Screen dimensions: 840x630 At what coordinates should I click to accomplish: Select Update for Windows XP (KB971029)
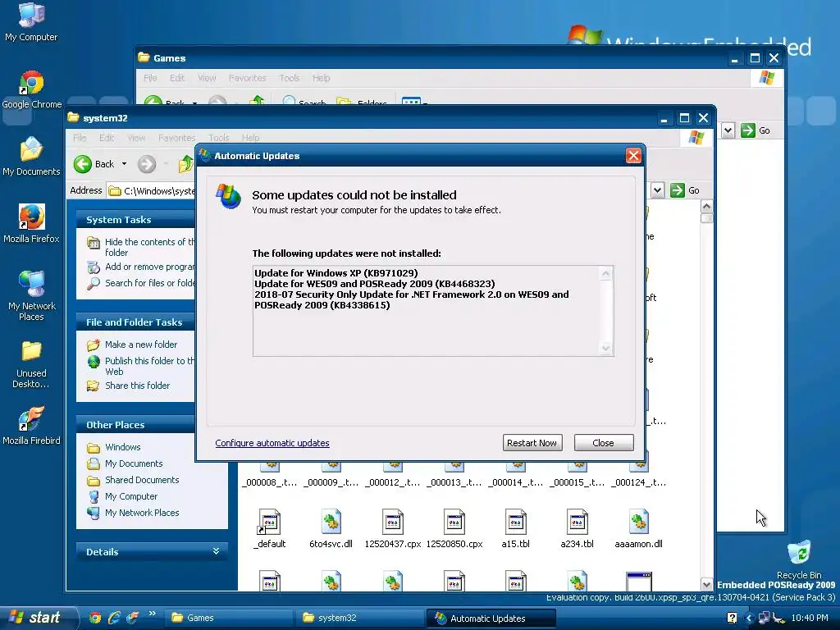tap(336, 273)
